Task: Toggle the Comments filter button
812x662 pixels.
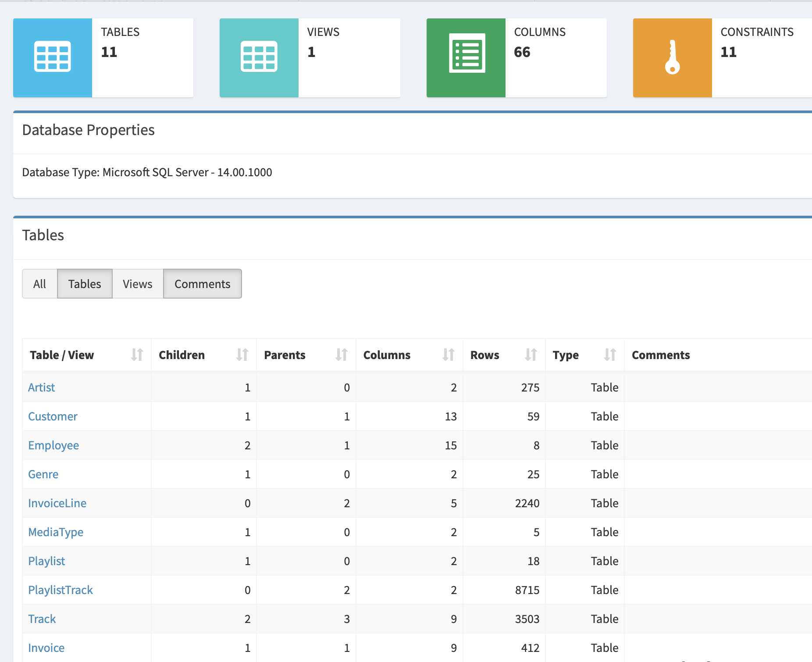Action: coord(203,284)
